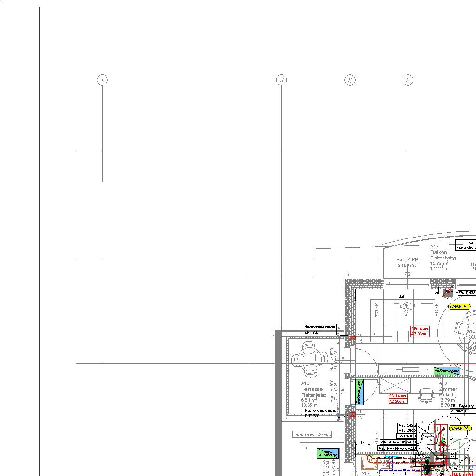Select vertical green-blue Wandklimagerät tag
This screenshot has height=476, width=476.
359,392
